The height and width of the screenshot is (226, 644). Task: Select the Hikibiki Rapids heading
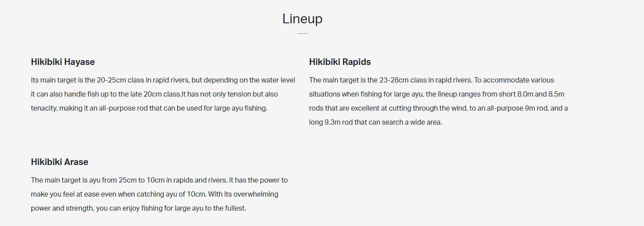[340, 62]
